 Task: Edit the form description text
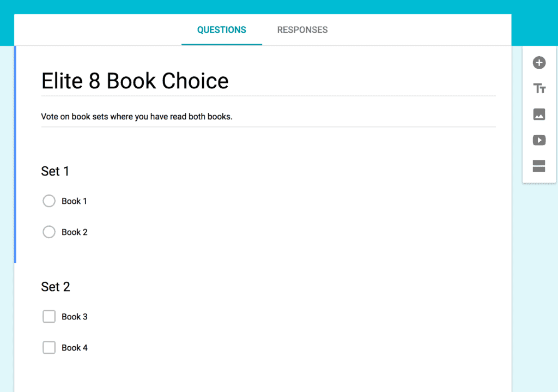[x=137, y=117]
